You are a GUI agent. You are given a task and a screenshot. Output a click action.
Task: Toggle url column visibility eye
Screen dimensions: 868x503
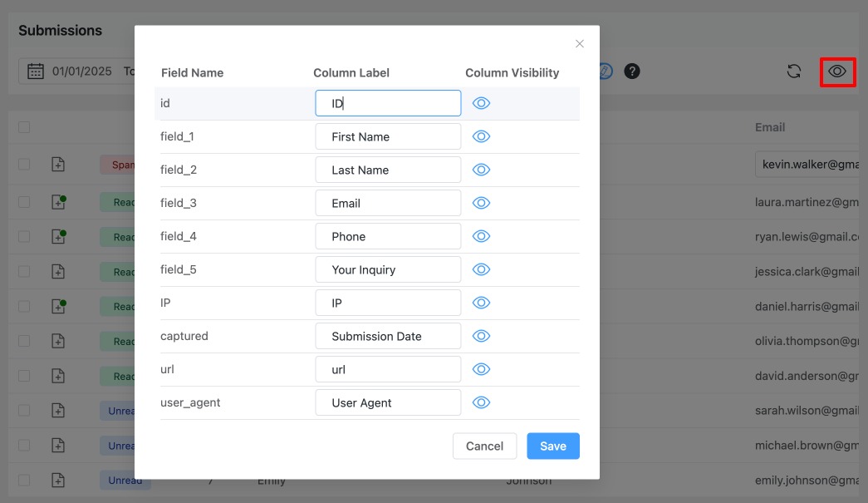click(x=482, y=369)
